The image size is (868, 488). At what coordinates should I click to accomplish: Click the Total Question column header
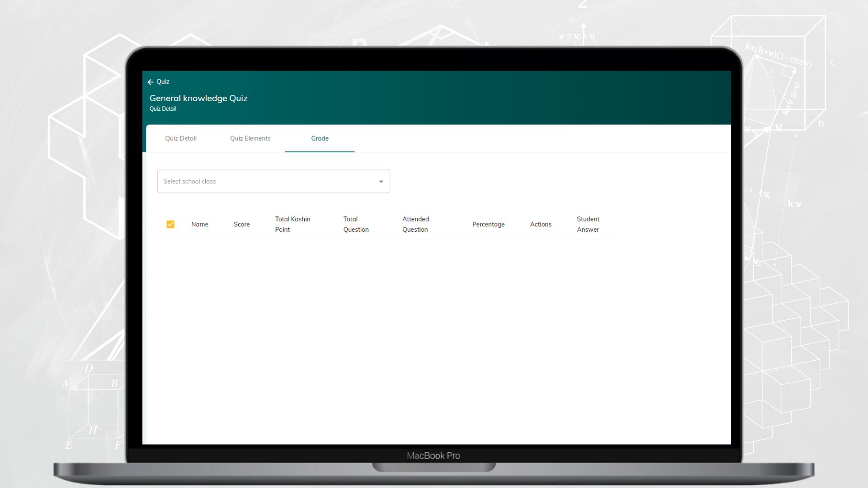(x=356, y=224)
